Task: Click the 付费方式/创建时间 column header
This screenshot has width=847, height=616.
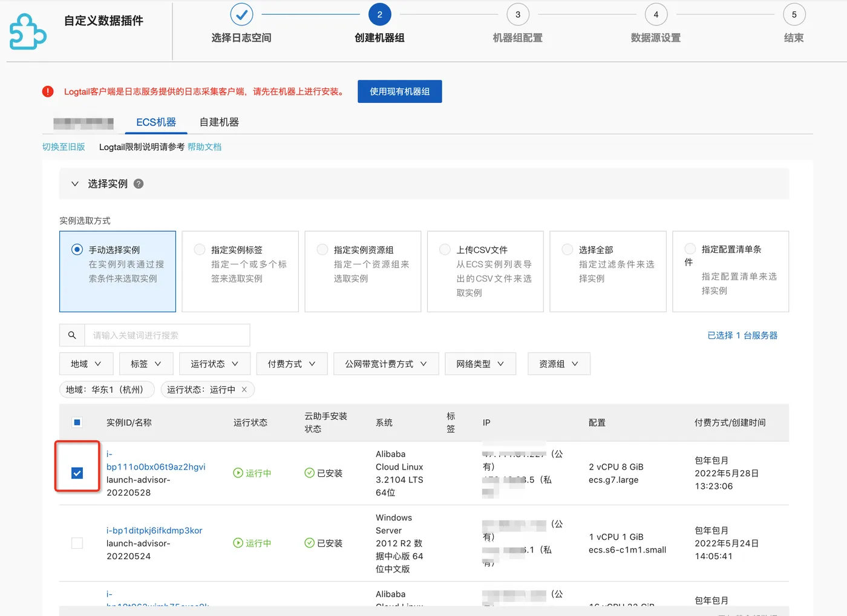Action: coord(730,422)
